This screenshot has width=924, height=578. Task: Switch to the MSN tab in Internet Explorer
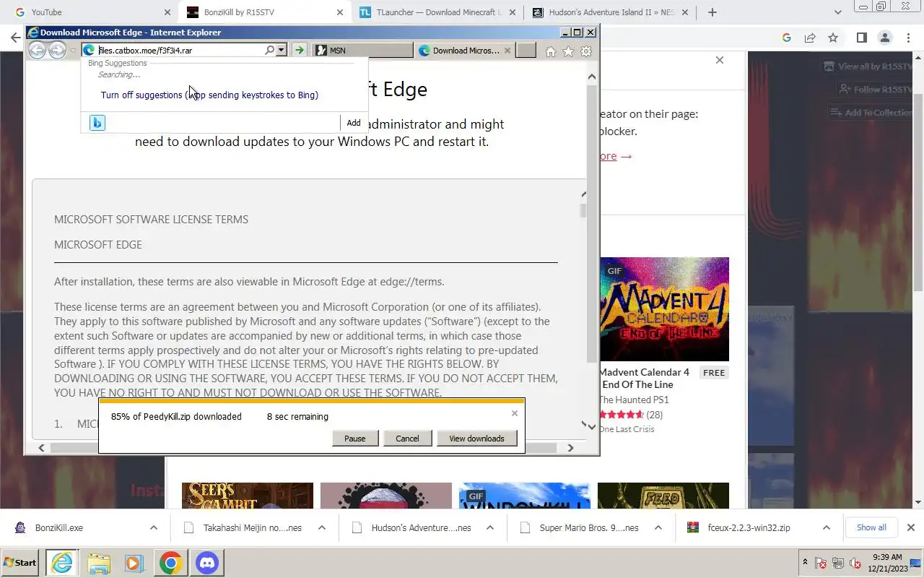(x=363, y=51)
